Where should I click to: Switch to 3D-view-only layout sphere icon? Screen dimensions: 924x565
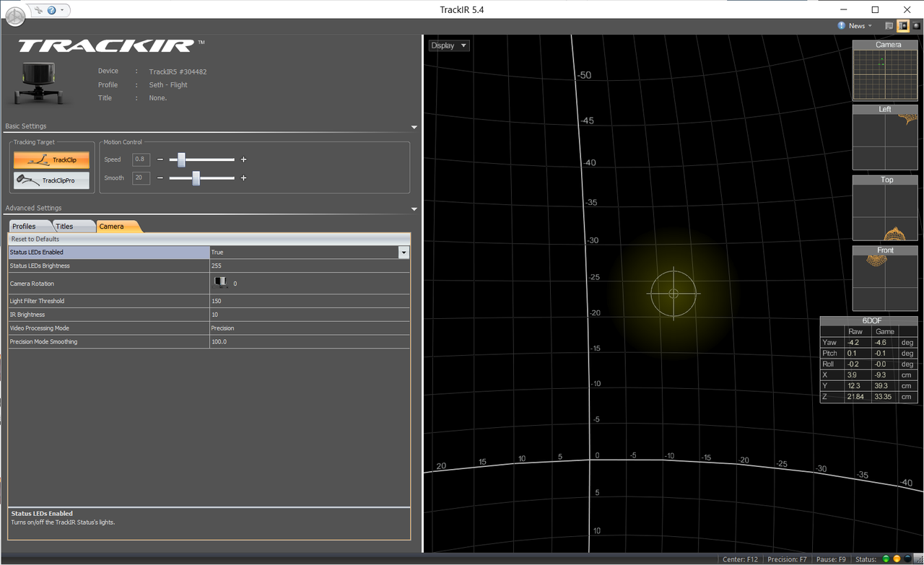[x=916, y=26]
